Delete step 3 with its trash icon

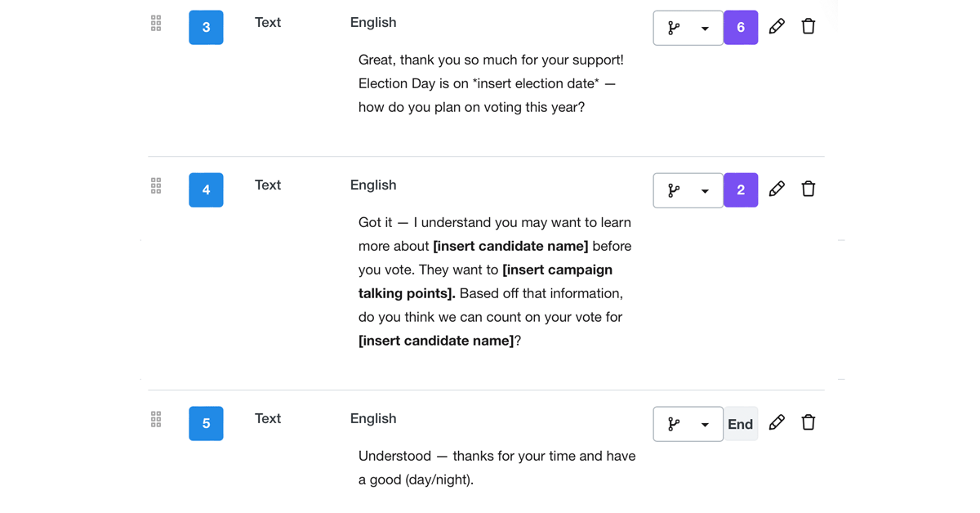pos(808,26)
